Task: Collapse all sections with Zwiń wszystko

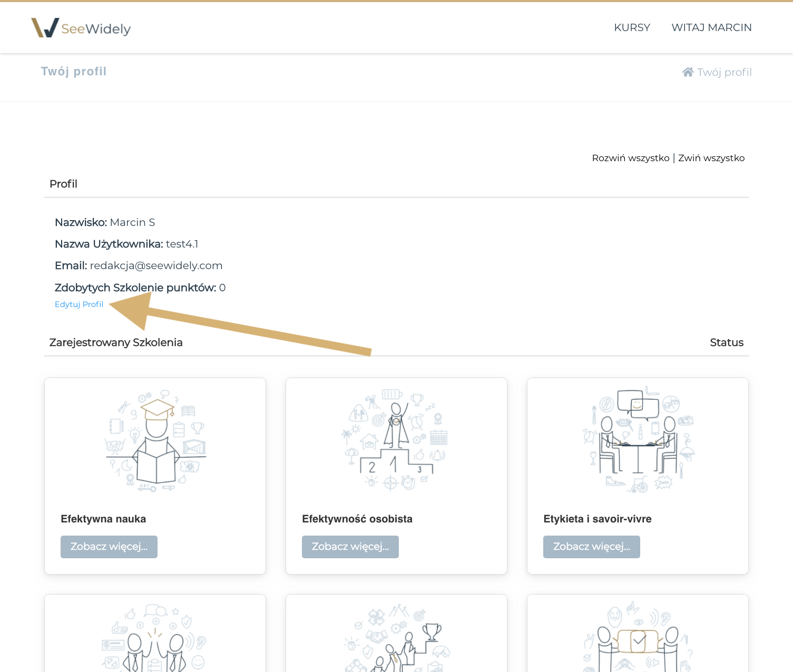Action: [711, 158]
